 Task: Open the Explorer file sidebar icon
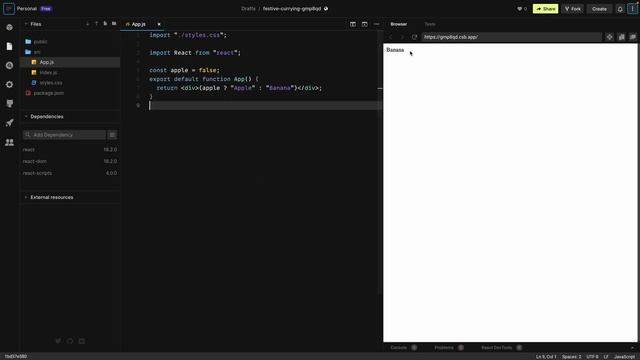pos(9,47)
